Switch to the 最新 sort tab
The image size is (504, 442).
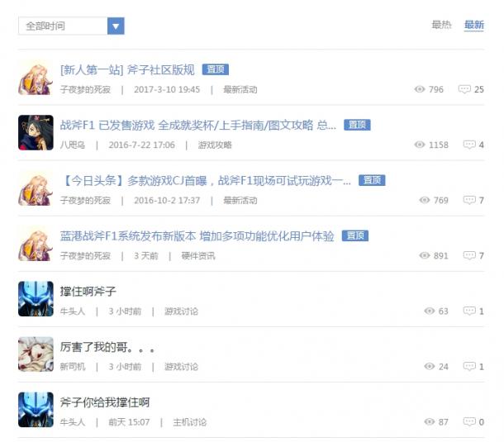[x=474, y=25]
